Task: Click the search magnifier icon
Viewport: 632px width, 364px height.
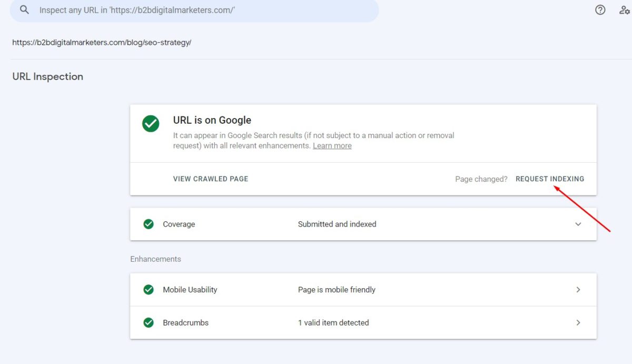Action: coord(24,10)
